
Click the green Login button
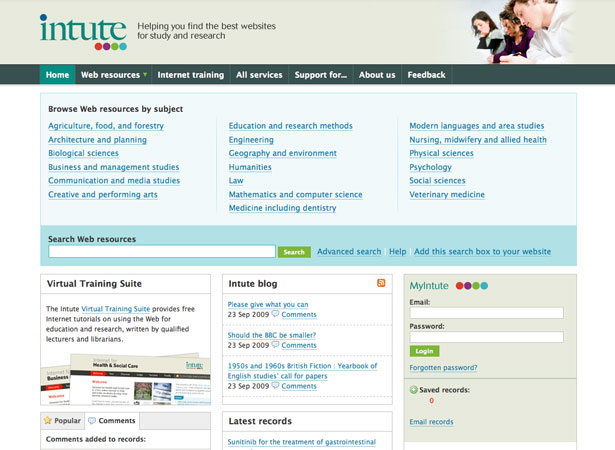(424, 351)
